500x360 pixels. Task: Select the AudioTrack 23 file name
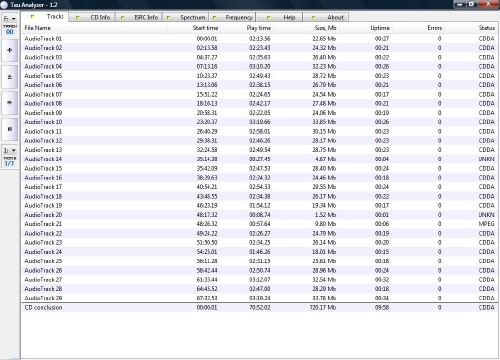pos(43,242)
